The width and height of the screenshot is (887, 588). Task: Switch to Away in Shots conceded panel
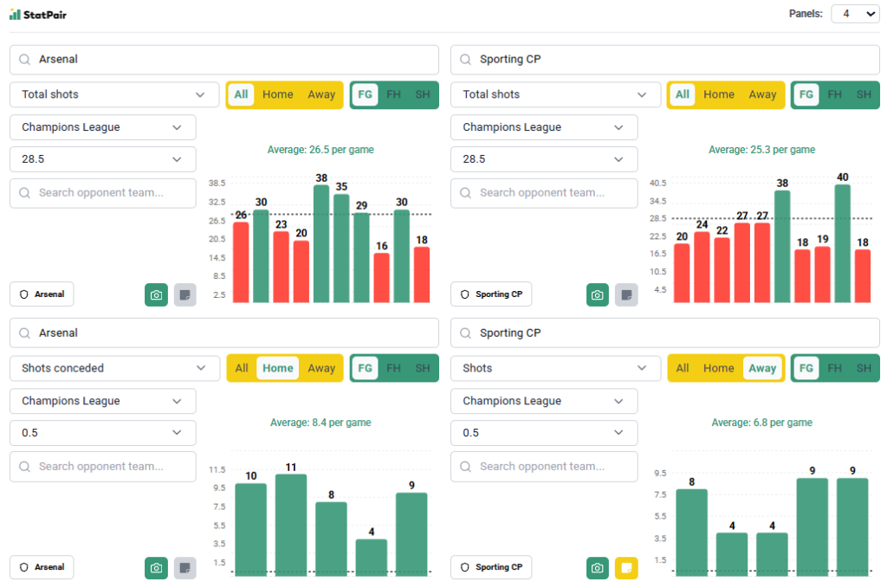[321, 368]
